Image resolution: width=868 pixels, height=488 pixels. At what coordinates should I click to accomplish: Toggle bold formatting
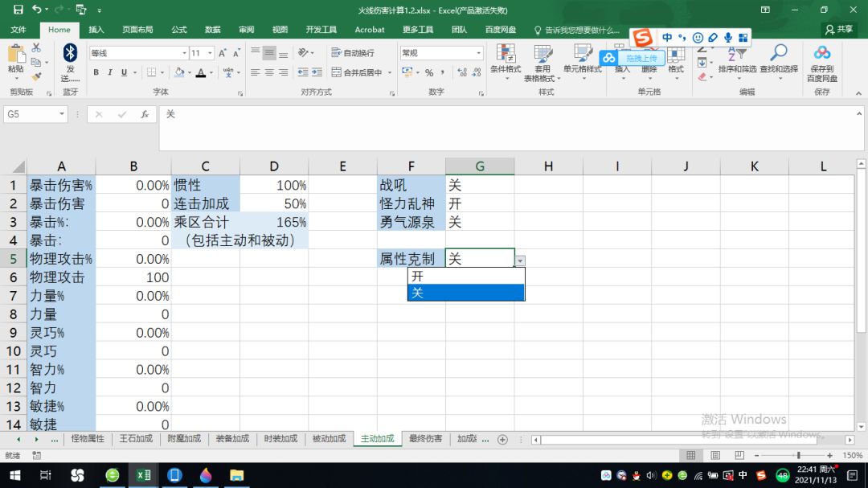pyautogui.click(x=96, y=72)
